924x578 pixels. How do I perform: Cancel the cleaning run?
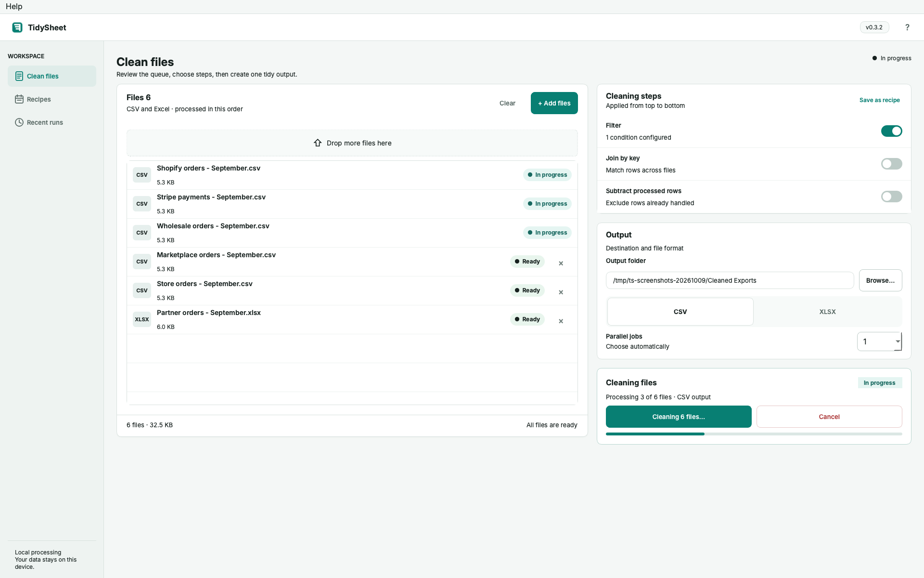tap(829, 417)
